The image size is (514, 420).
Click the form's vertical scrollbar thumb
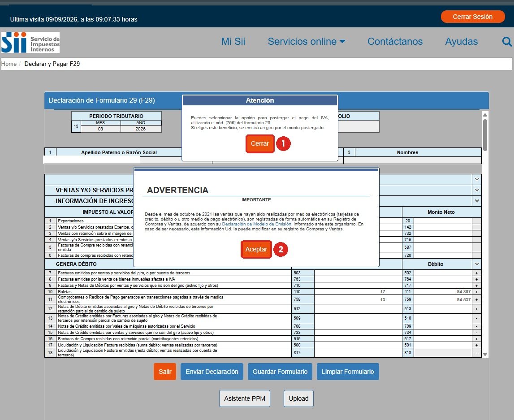pyautogui.click(x=485, y=135)
